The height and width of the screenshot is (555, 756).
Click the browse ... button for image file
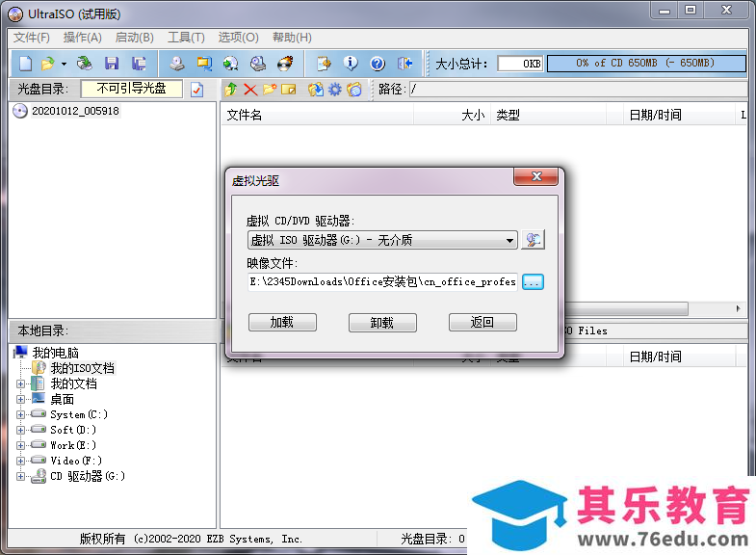533,281
